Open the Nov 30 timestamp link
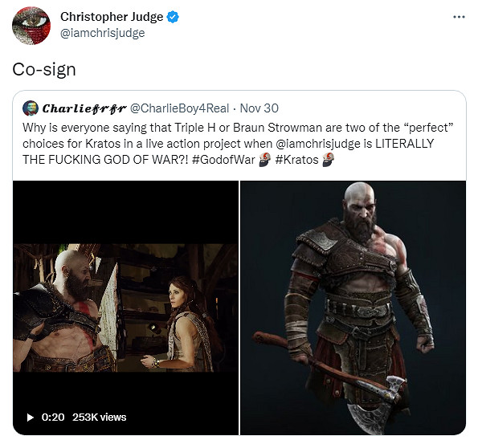The height and width of the screenshot is (448, 478). click(x=259, y=108)
